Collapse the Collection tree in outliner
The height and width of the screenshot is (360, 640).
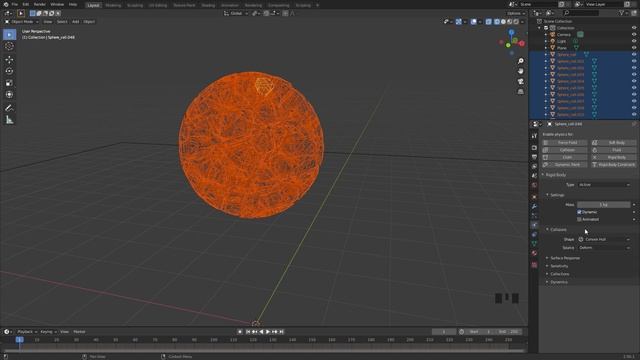click(x=540, y=28)
